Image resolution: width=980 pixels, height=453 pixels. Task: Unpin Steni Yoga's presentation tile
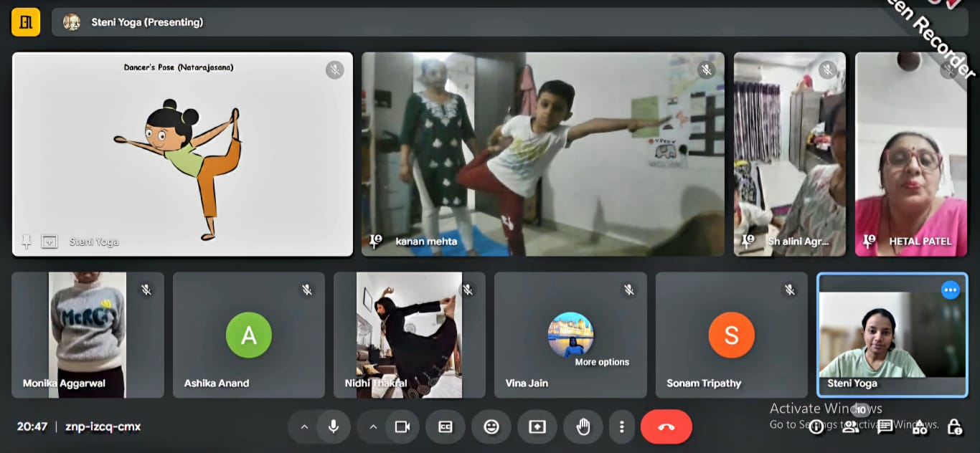point(26,242)
